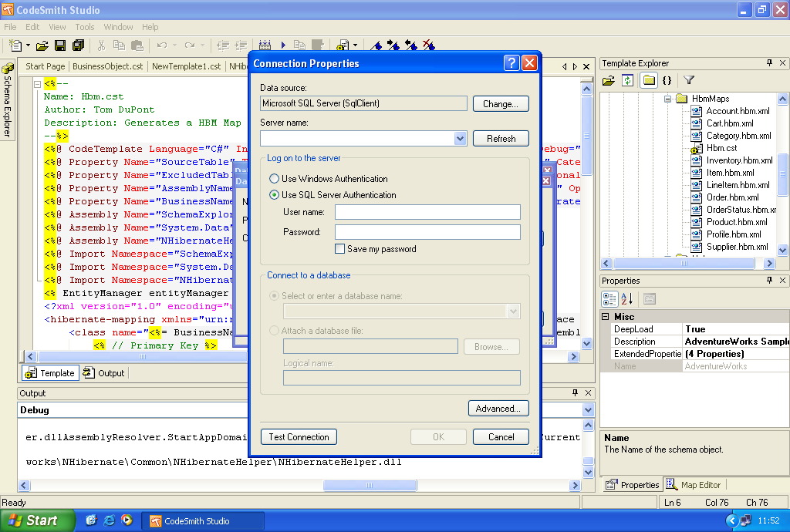
Task: Select Account.hbm.xml in Template Explorer
Action: [x=738, y=111]
